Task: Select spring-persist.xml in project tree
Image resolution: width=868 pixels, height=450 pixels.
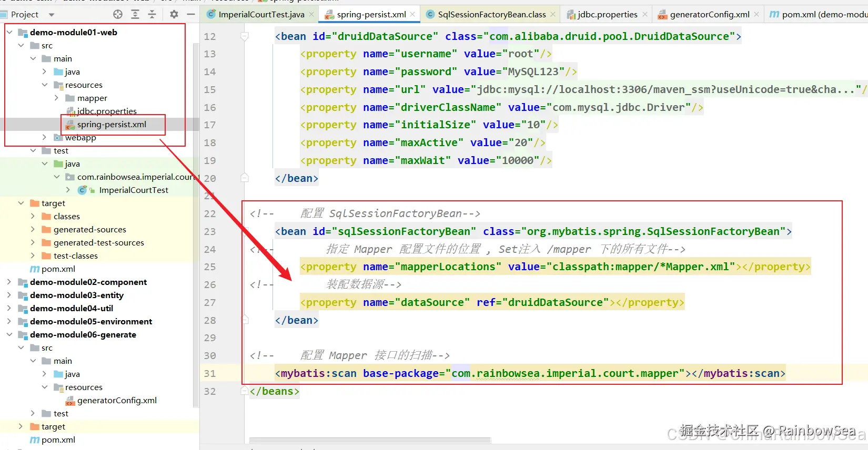Action: point(112,124)
